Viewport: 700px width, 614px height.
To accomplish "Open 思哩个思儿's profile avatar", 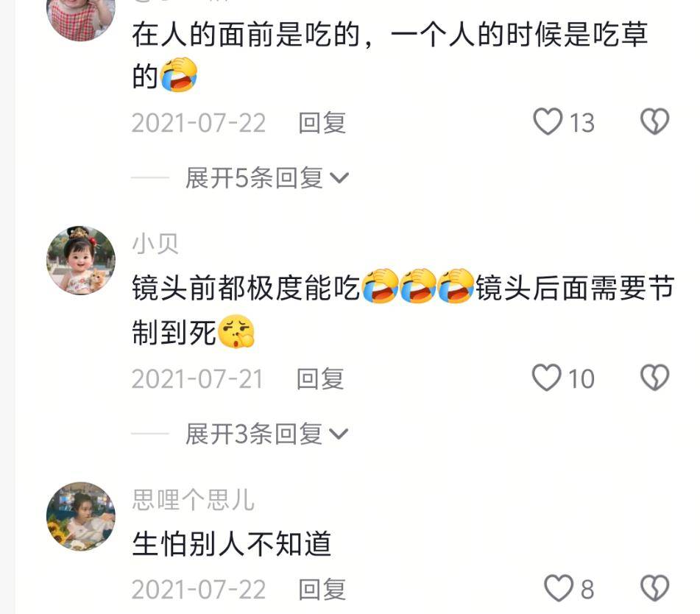I will click(x=81, y=516).
